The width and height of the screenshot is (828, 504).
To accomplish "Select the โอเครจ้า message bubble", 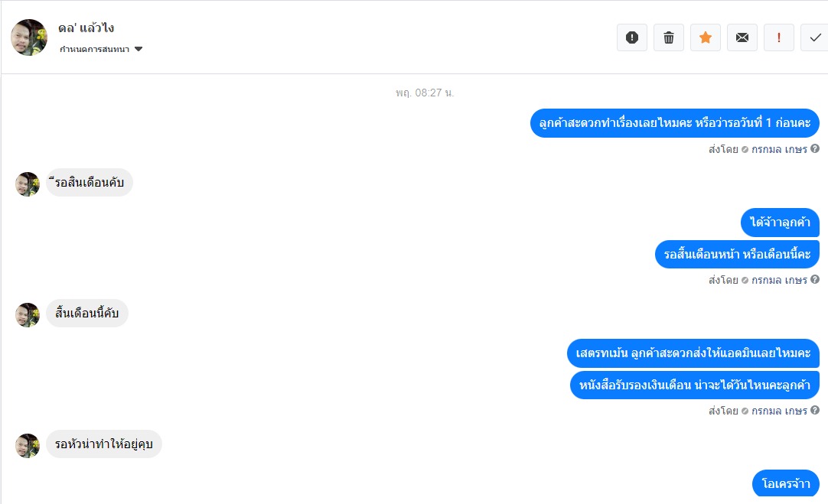I will [786, 483].
